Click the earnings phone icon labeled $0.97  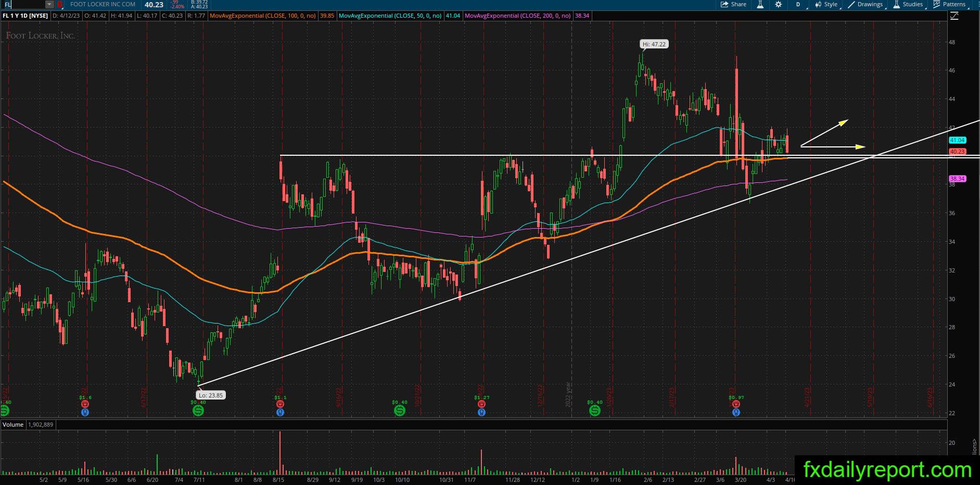click(x=736, y=404)
